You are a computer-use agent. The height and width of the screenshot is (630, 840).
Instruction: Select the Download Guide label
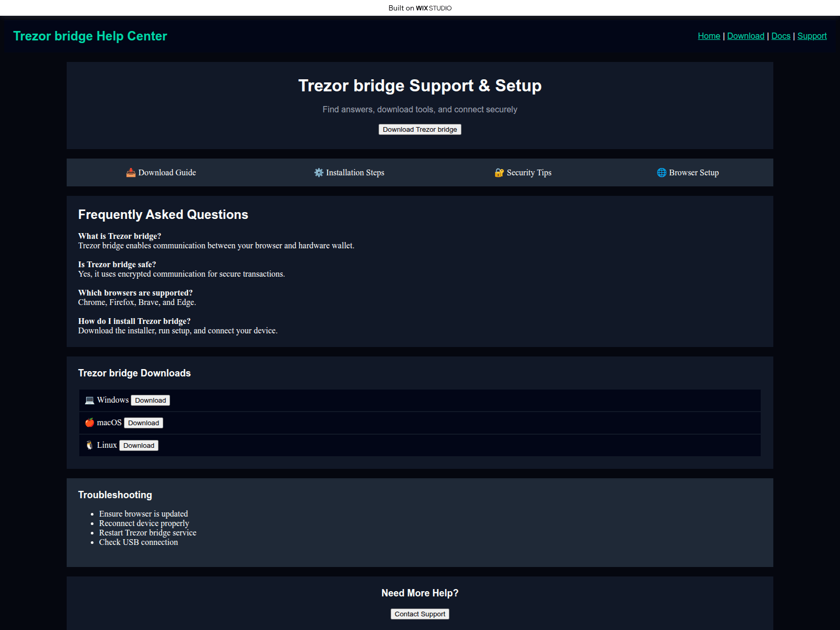(167, 173)
